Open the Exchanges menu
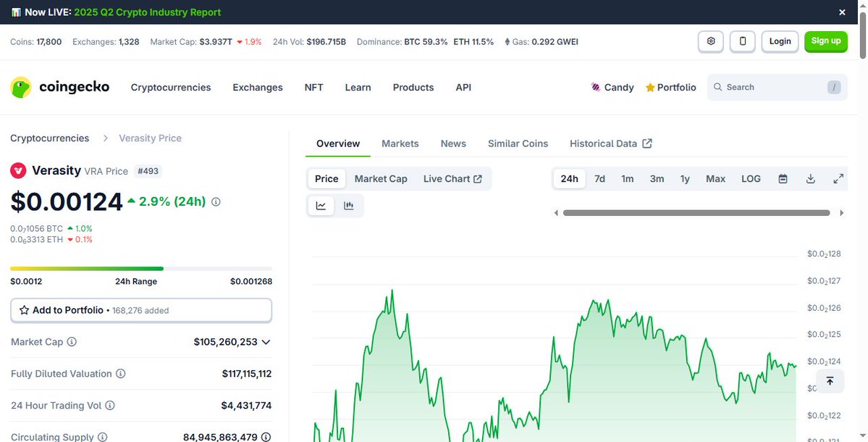The height and width of the screenshot is (442, 868). pyautogui.click(x=258, y=88)
